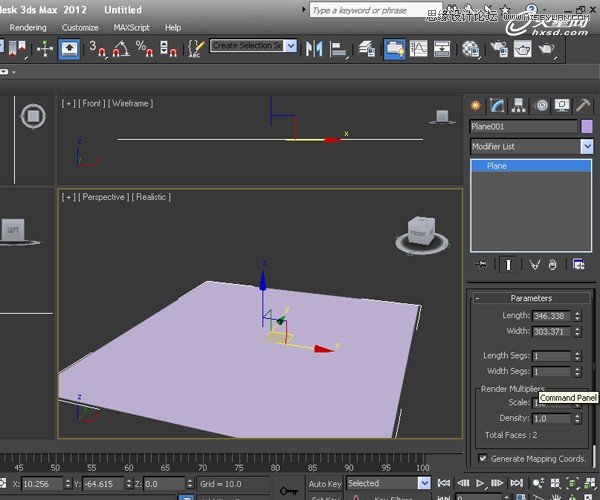The width and height of the screenshot is (600, 500).
Task: Expand the Modifier List dropdown
Action: (587, 147)
